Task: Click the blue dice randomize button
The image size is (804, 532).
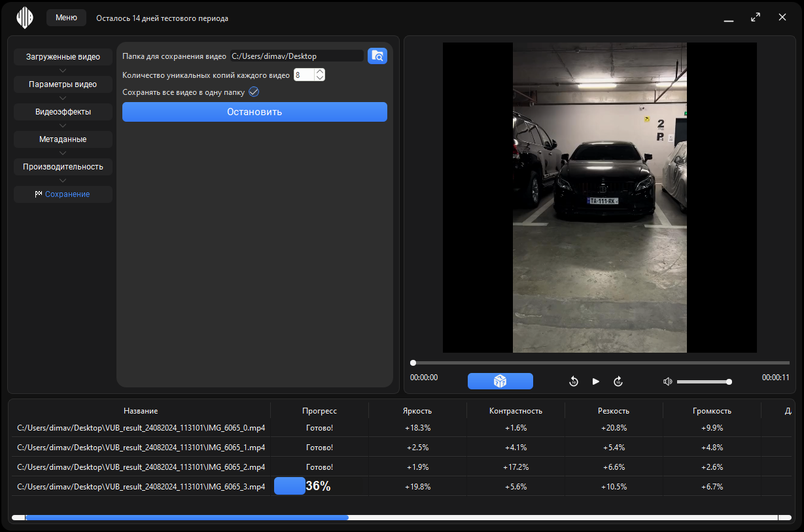Action: click(x=500, y=381)
